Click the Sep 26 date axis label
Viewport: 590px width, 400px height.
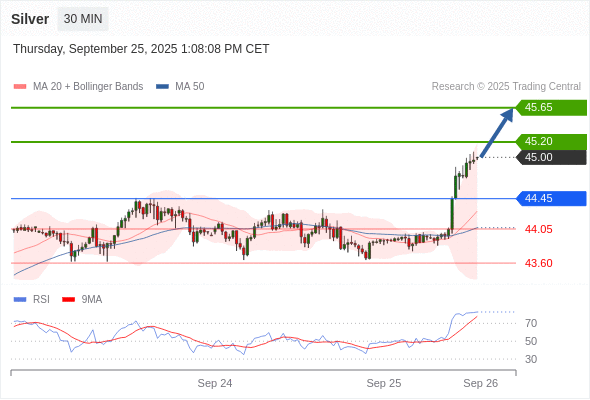481,383
